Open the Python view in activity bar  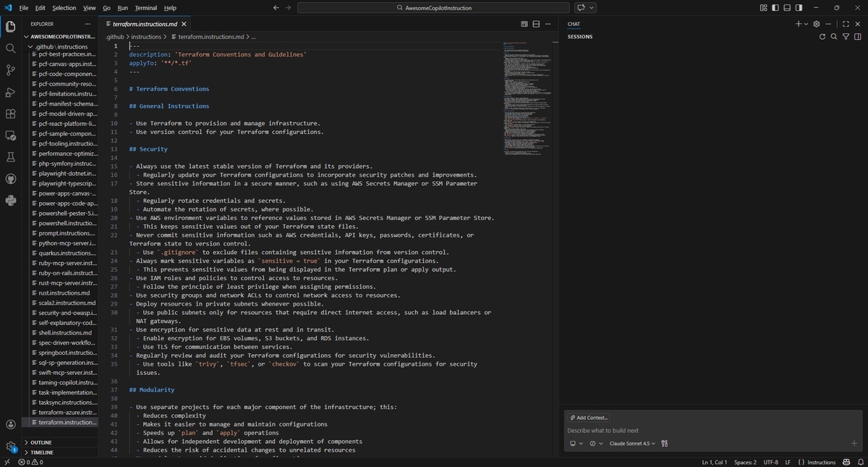pos(10,201)
